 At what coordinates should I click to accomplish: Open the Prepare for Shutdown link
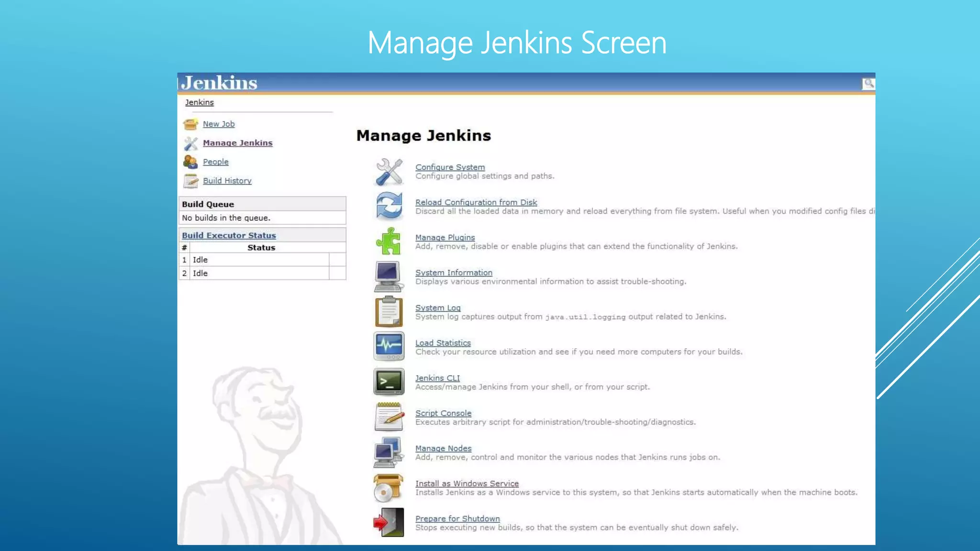(457, 518)
